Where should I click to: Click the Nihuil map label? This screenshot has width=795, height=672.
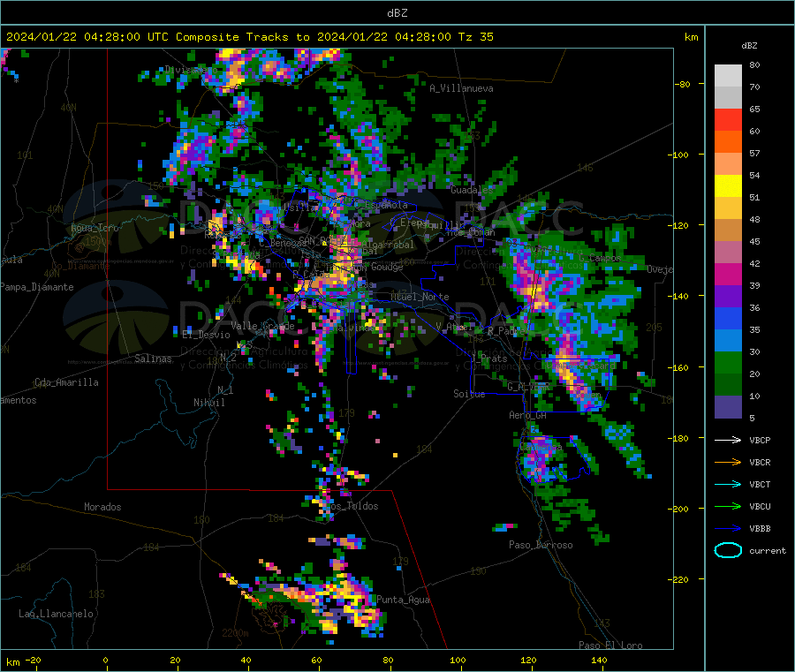pos(208,403)
